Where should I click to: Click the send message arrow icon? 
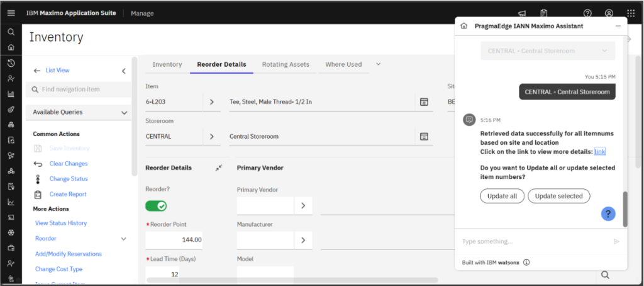coord(616,241)
